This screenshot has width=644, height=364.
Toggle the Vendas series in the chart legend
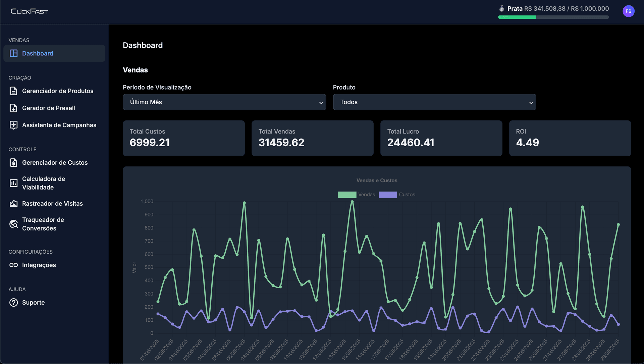[357, 195]
